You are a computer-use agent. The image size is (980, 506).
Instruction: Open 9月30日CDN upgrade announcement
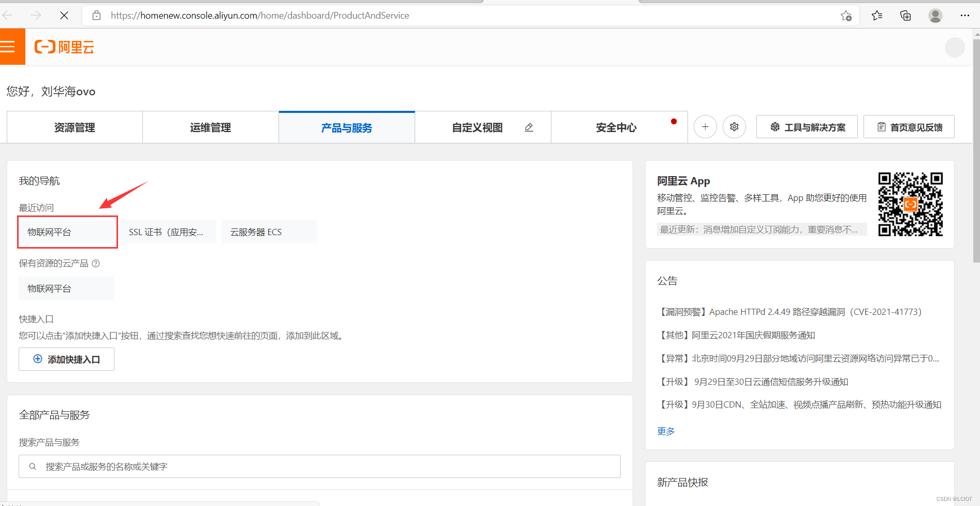point(799,404)
